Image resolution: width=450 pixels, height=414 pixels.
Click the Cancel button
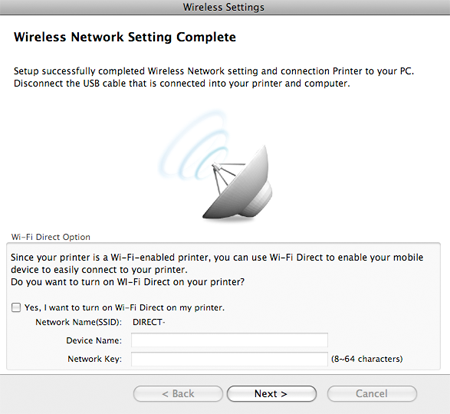pos(372,394)
